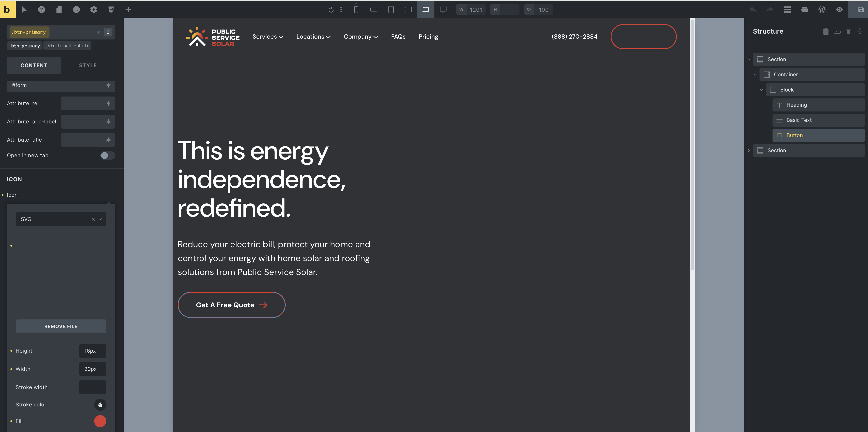Collapse the Block tree chevron
Screen dimensions: 868x432
tap(761, 90)
